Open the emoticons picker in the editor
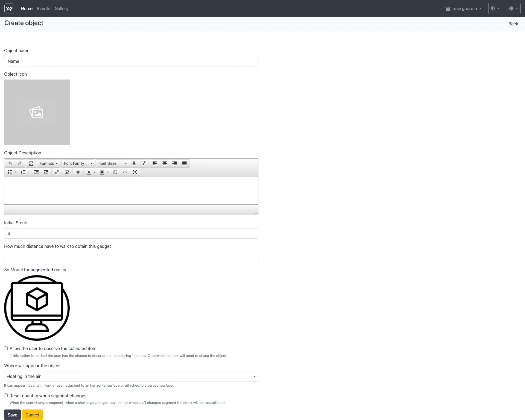The image size is (525, 420). point(115,172)
